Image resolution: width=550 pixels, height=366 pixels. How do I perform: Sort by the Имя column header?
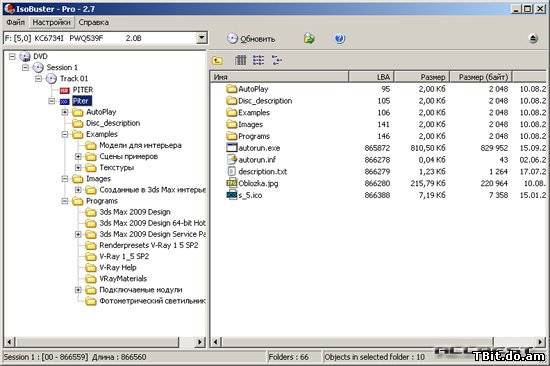click(280, 77)
